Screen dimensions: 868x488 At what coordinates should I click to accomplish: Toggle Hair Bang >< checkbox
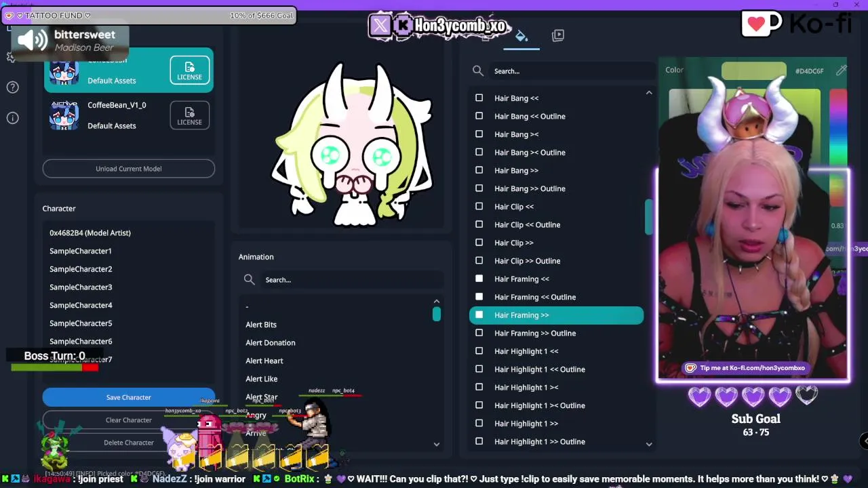click(479, 134)
